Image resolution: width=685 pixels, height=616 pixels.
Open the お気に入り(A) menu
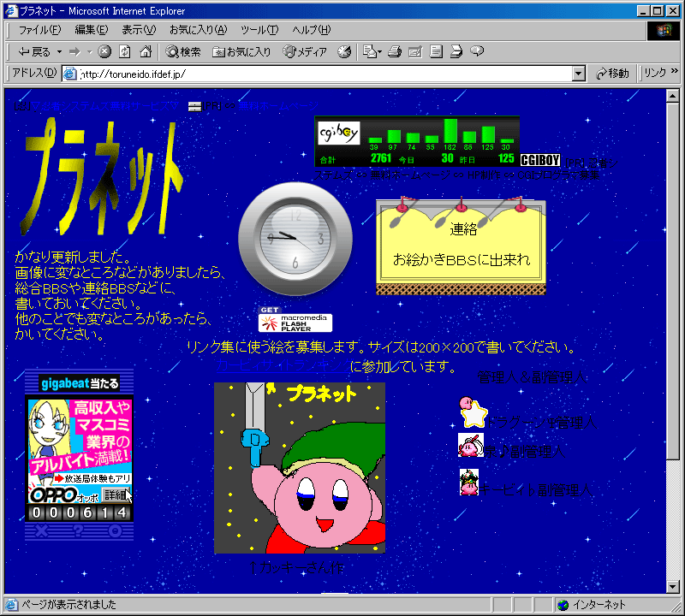tap(199, 30)
